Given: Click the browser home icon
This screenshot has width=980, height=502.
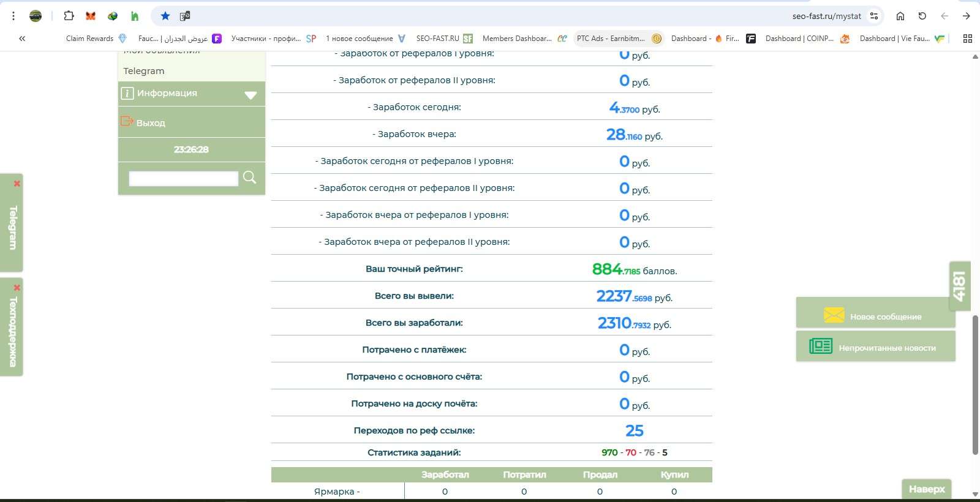Looking at the screenshot, I should tap(900, 16).
